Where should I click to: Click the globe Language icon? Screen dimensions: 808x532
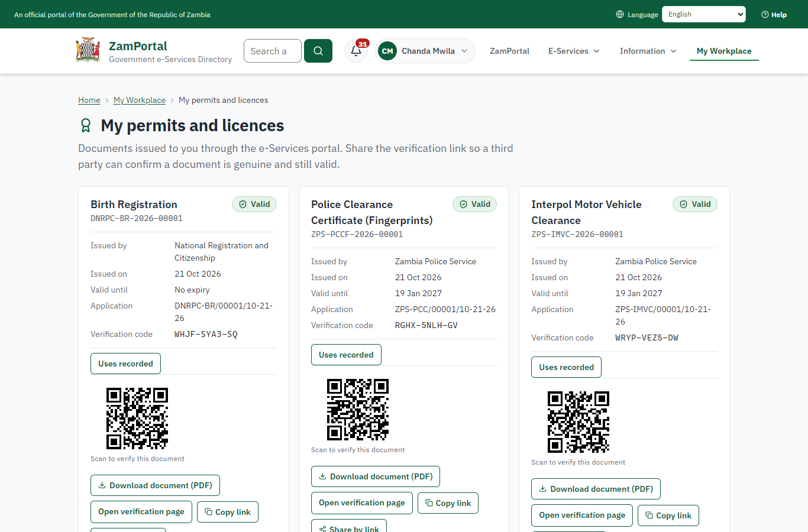620,14
